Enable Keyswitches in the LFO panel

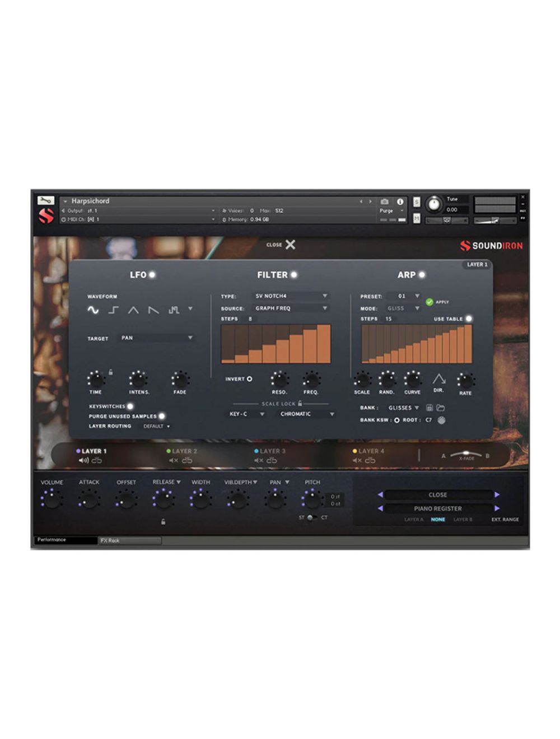[130, 406]
